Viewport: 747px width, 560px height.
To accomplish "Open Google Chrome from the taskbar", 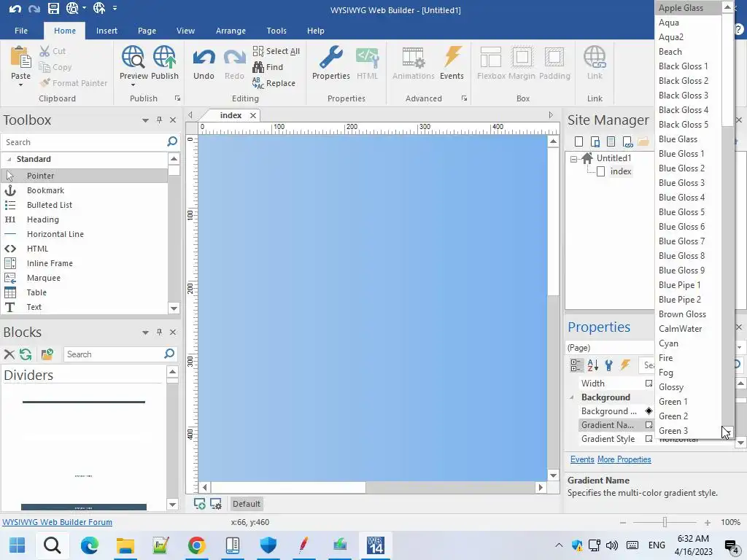I will [196, 545].
